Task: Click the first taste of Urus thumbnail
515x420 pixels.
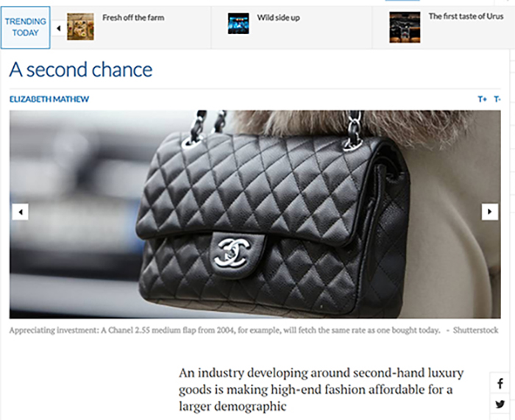Action: pos(405,27)
